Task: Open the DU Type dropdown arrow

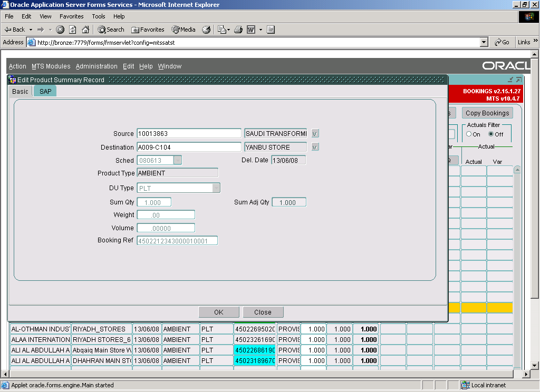Action: coord(216,188)
